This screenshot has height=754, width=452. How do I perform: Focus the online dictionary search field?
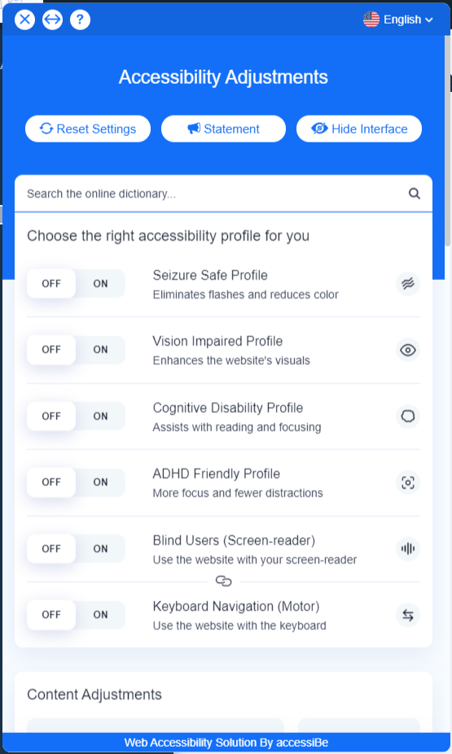pos(212,194)
